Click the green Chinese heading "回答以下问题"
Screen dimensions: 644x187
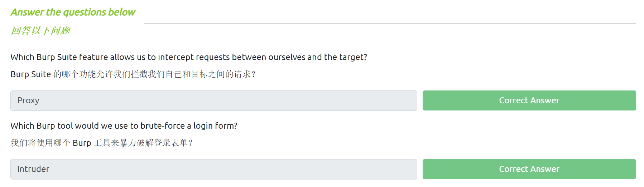click(x=41, y=31)
